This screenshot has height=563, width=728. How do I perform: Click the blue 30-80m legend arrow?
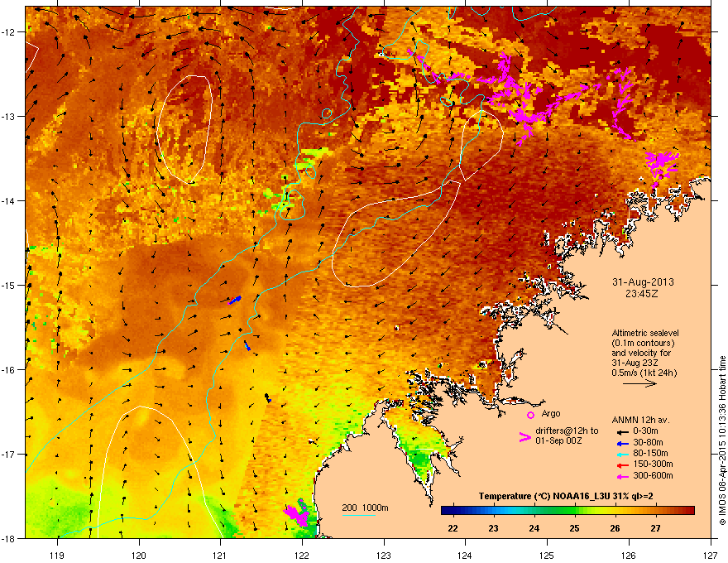(x=621, y=443)
